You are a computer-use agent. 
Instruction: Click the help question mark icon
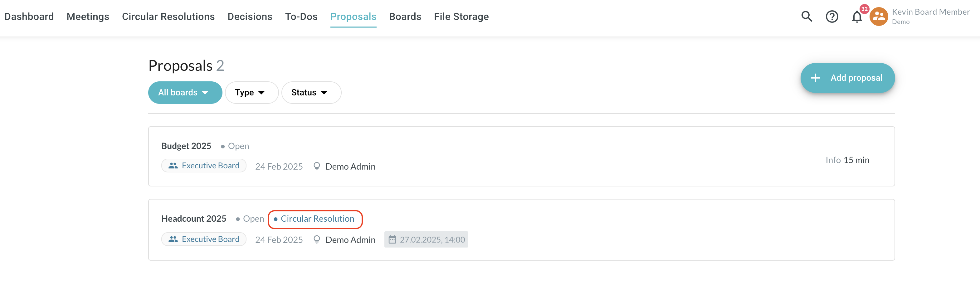(831, 17)
